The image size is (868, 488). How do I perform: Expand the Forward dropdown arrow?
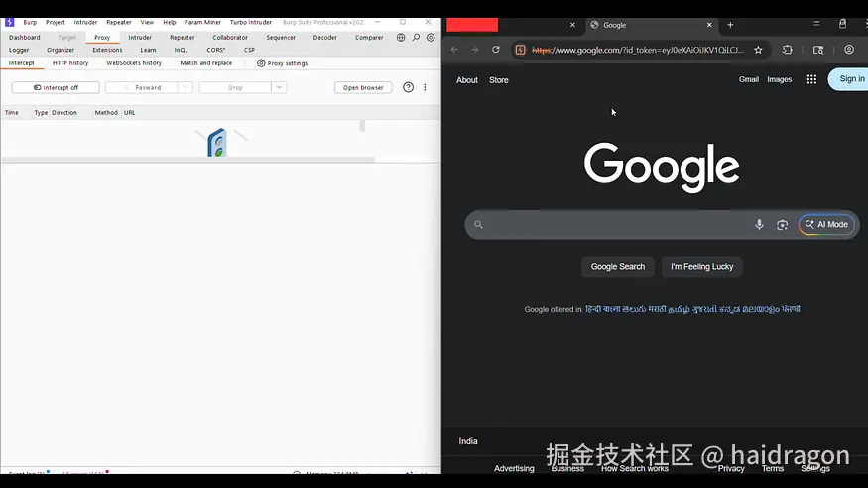[186, 87]
